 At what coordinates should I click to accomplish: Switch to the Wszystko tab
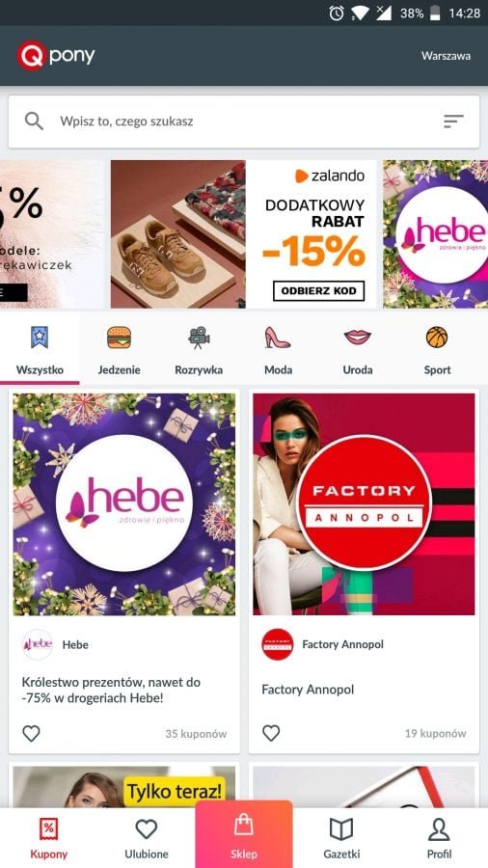(40, 350)
